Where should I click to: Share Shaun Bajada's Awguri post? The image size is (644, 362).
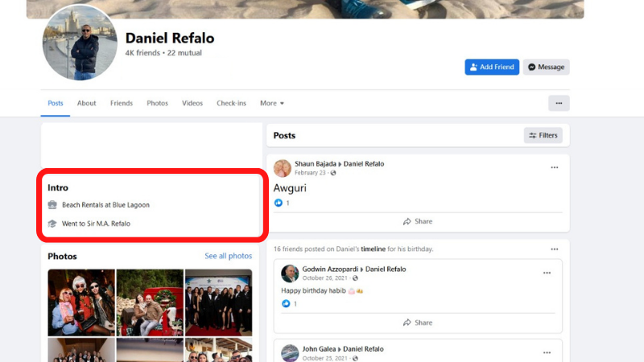(418, 221)
